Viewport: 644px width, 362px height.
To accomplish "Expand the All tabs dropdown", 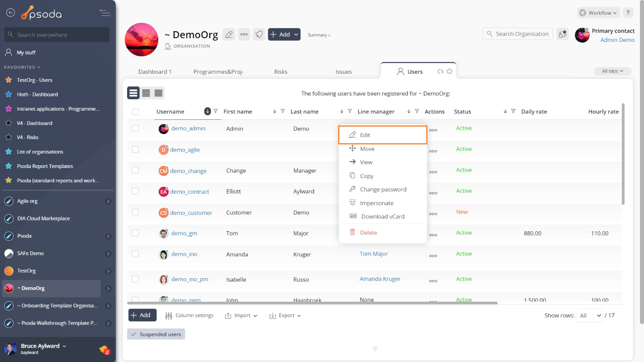I will coord(612,71).
